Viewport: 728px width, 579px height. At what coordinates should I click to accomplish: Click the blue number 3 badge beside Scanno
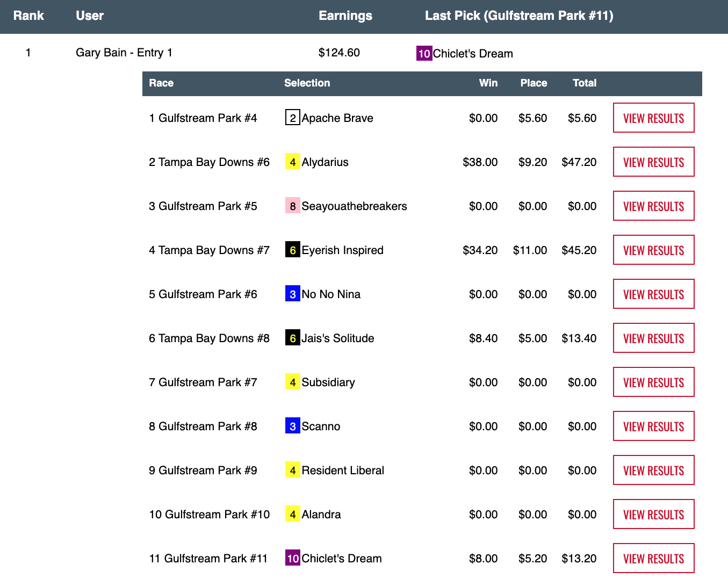292,426
